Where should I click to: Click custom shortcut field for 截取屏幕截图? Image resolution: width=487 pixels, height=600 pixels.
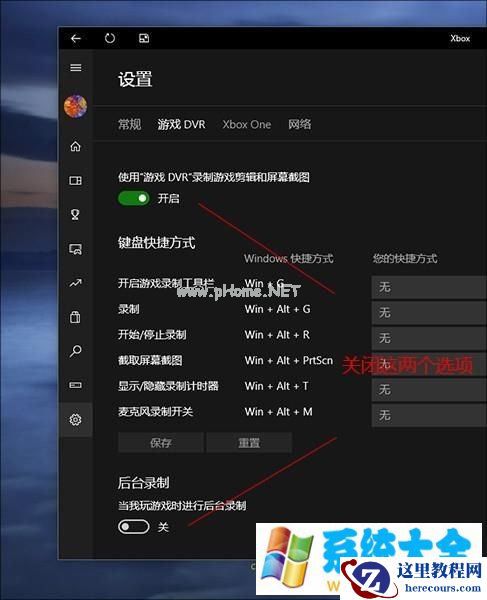(x=429, y=364)
